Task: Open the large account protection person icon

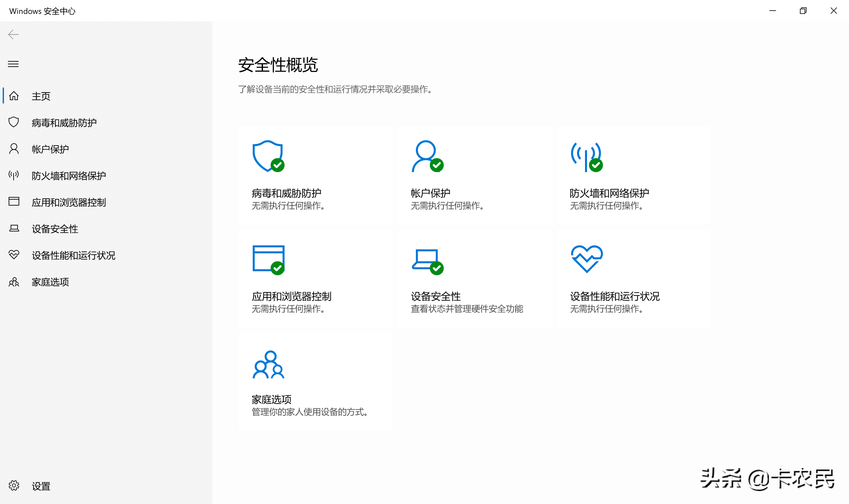Action: point(427,156)
